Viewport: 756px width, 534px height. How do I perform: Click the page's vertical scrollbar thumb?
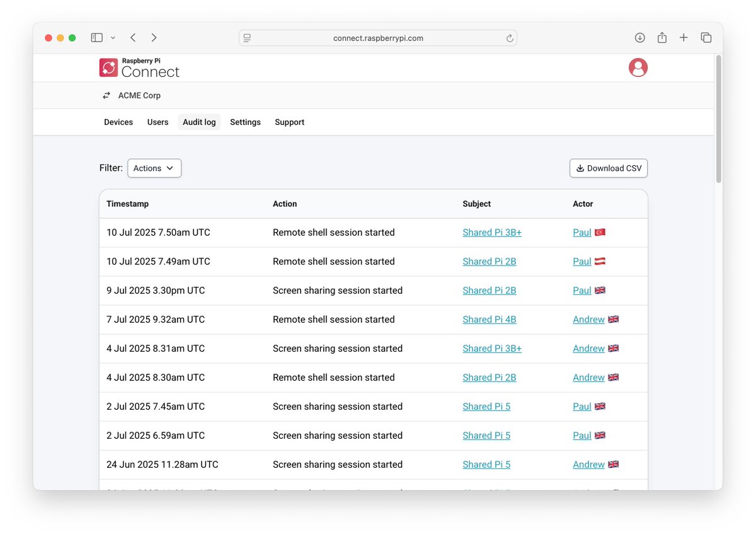pyautogui.click(x=718, y=120)
